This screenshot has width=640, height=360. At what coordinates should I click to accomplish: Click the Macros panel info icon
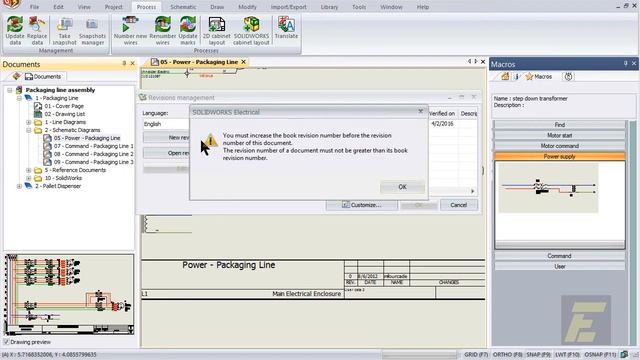pyautogui.click(x=516, y=76)
